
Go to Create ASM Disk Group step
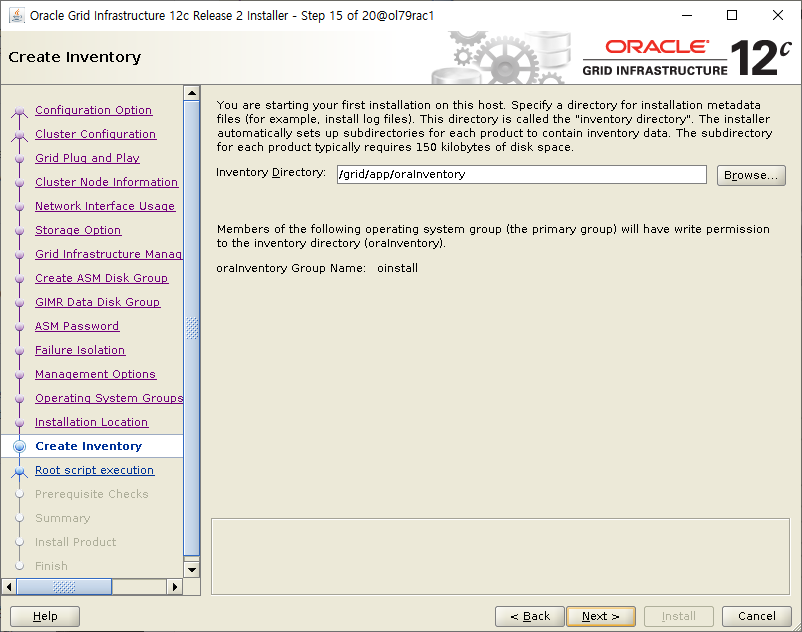point(101,278)
